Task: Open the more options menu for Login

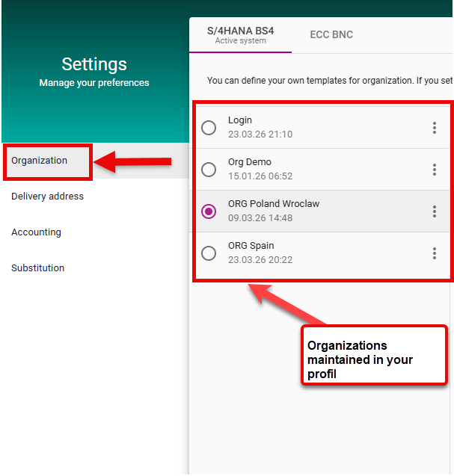Action: click(434, 128)
